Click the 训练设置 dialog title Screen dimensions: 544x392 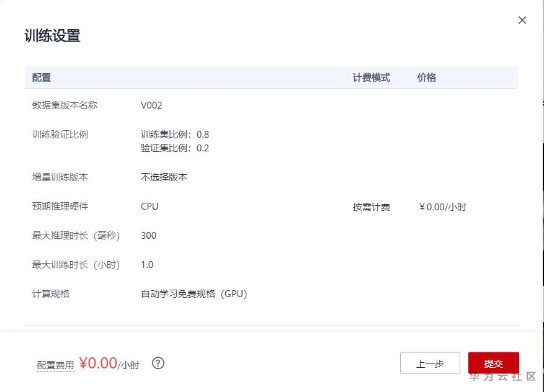tap(51, 36)
